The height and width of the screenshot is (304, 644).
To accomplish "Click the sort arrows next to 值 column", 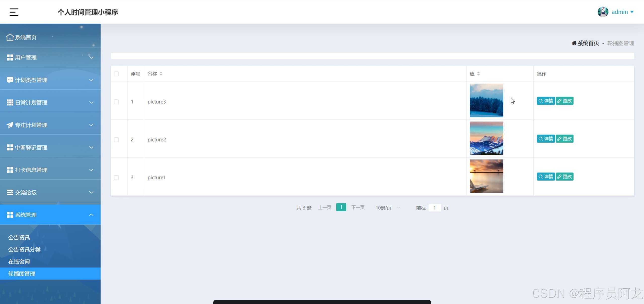I will 478,74.
